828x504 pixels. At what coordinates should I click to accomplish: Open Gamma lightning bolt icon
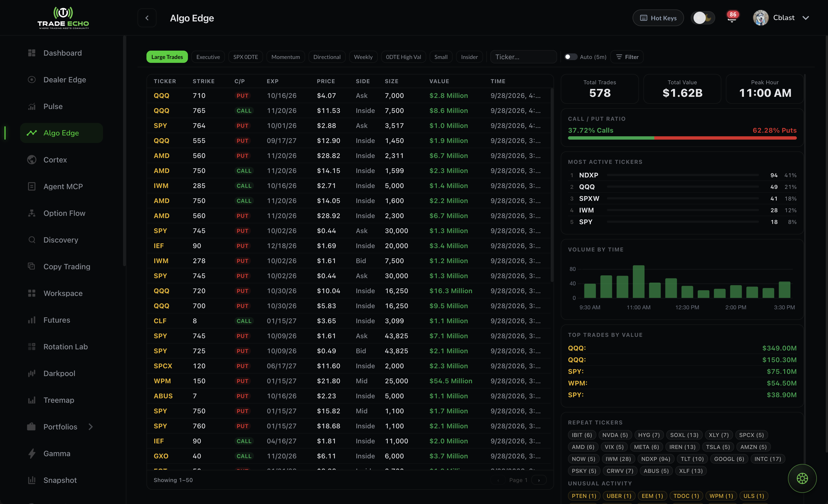point(31,453)
